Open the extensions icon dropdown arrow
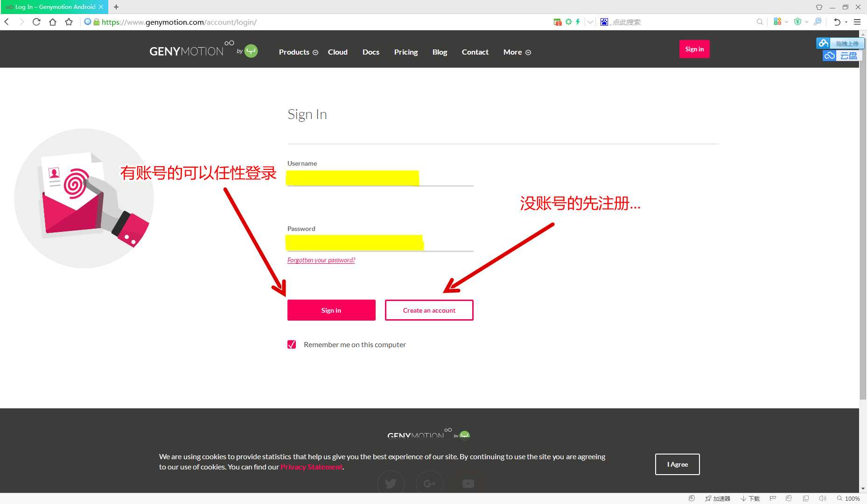The height and width of the screenshot is (504, 867). point(786,22)
